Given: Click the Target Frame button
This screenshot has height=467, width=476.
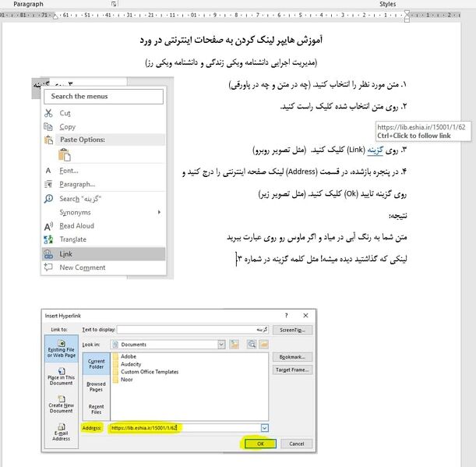Looking at the screenshot, I should click(292, 370).
